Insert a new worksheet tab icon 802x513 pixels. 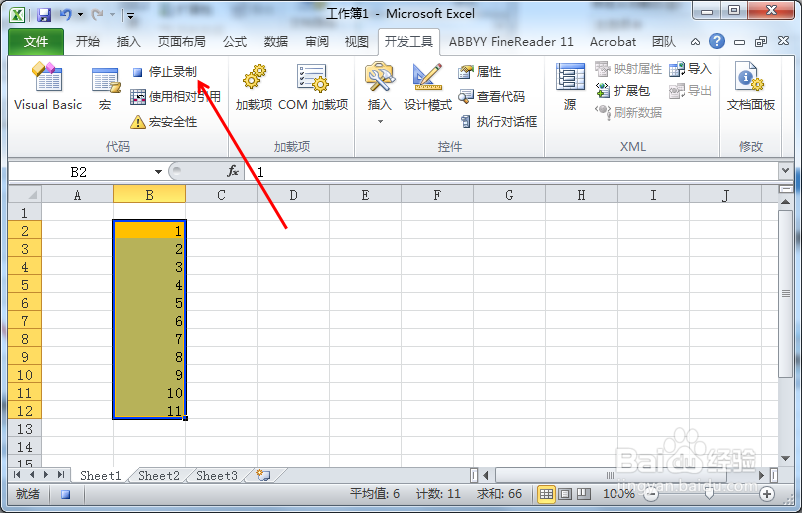(263, 476)
